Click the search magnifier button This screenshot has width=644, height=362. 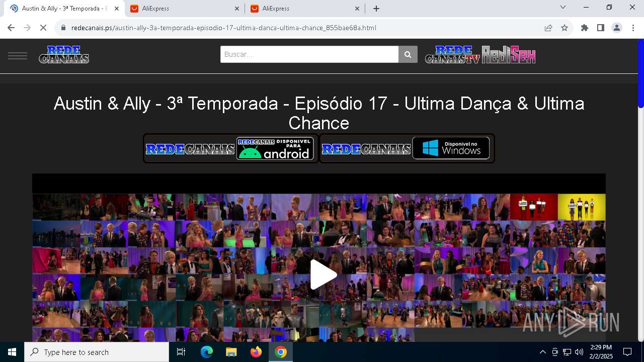point(408,54)
